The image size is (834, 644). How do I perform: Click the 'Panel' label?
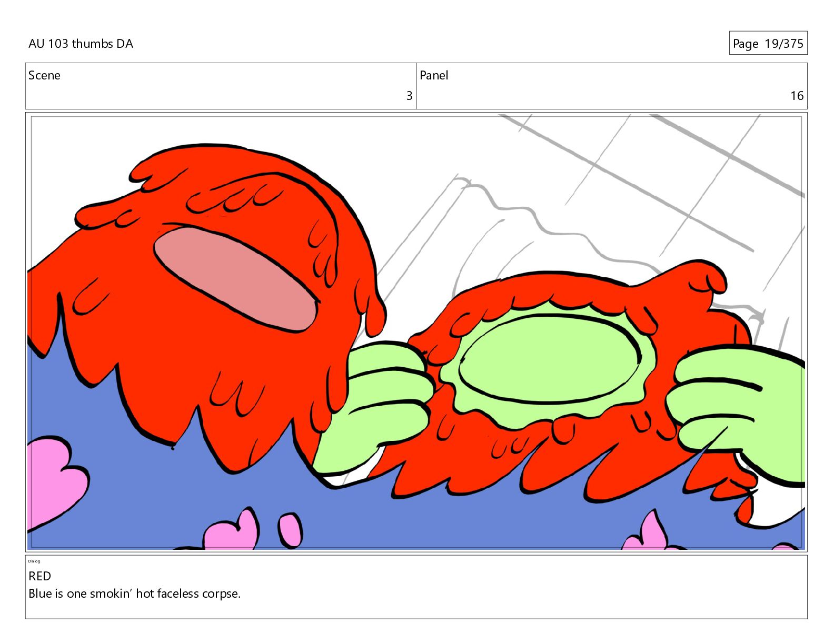pos(434,75)
